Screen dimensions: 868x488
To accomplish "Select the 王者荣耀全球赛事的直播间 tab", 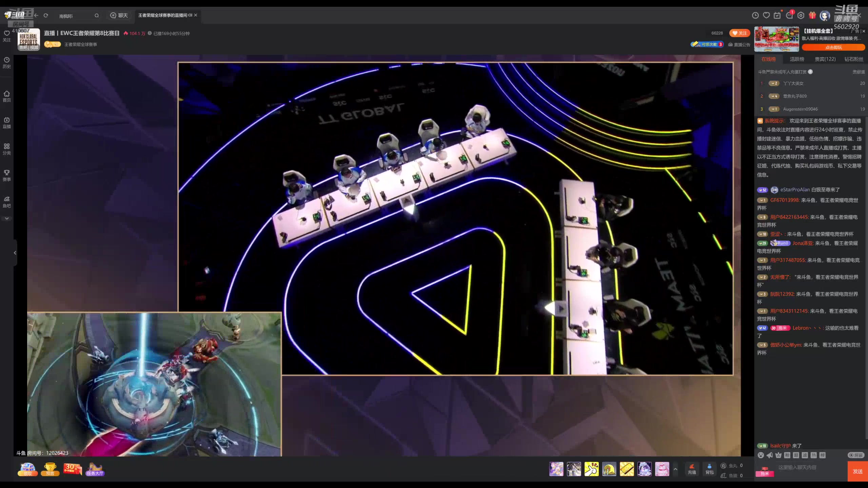I will (162, 15).
